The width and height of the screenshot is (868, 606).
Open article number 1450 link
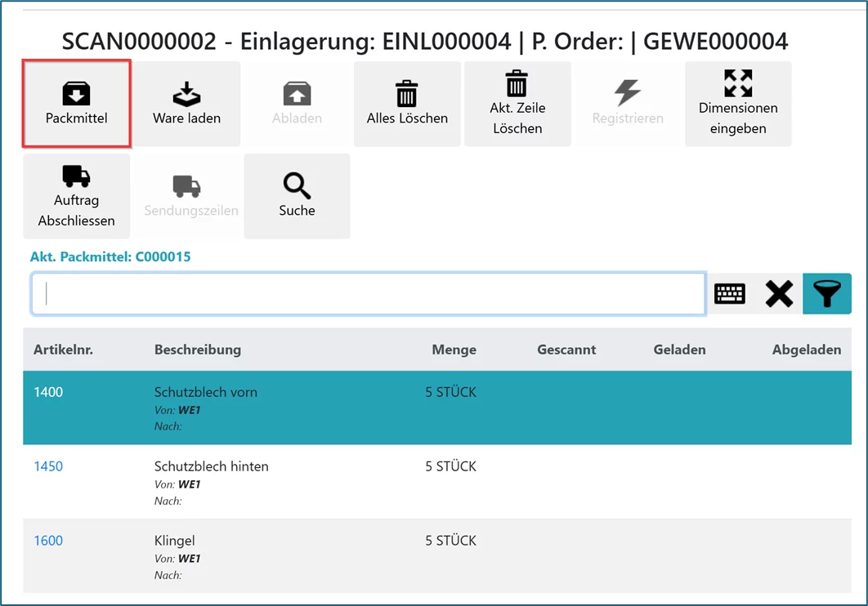pos(48,466)
